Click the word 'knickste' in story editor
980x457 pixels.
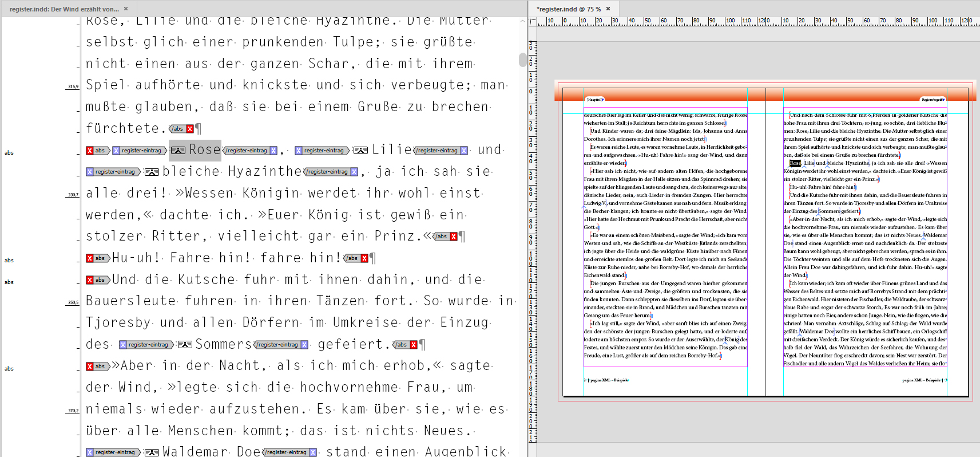pos(275,85)
